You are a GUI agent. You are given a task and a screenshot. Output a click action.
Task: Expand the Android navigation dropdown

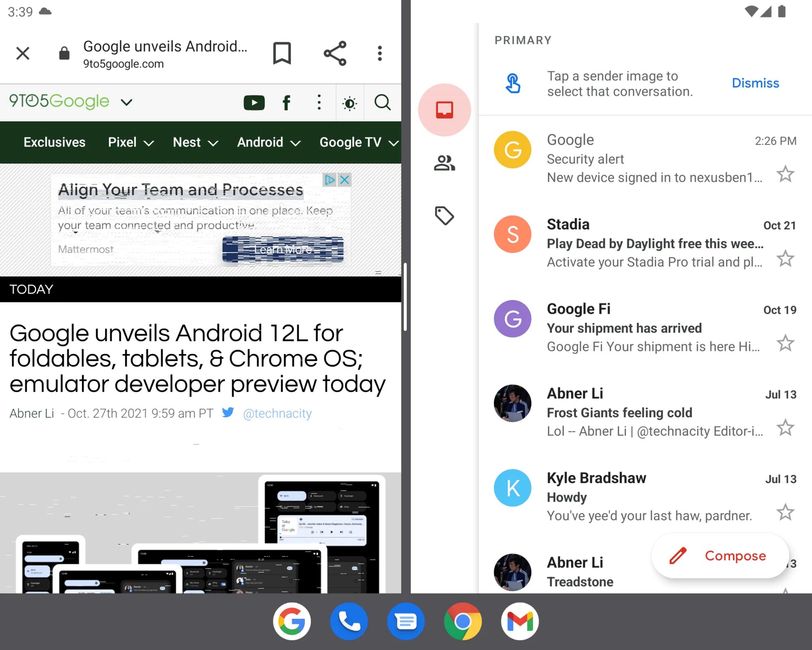coord(296,143)
